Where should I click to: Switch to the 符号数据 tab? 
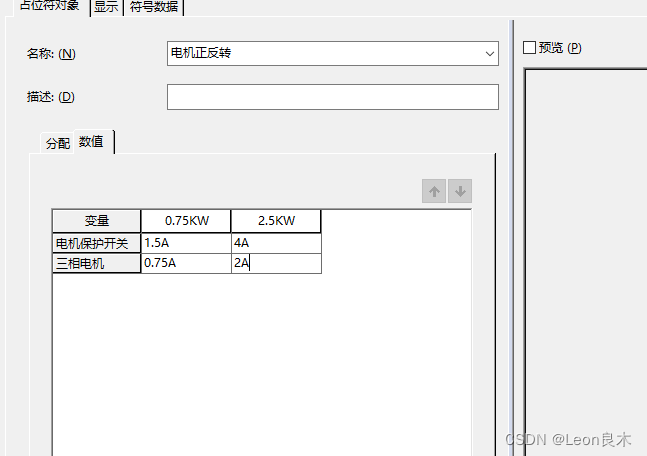point(154,7)
